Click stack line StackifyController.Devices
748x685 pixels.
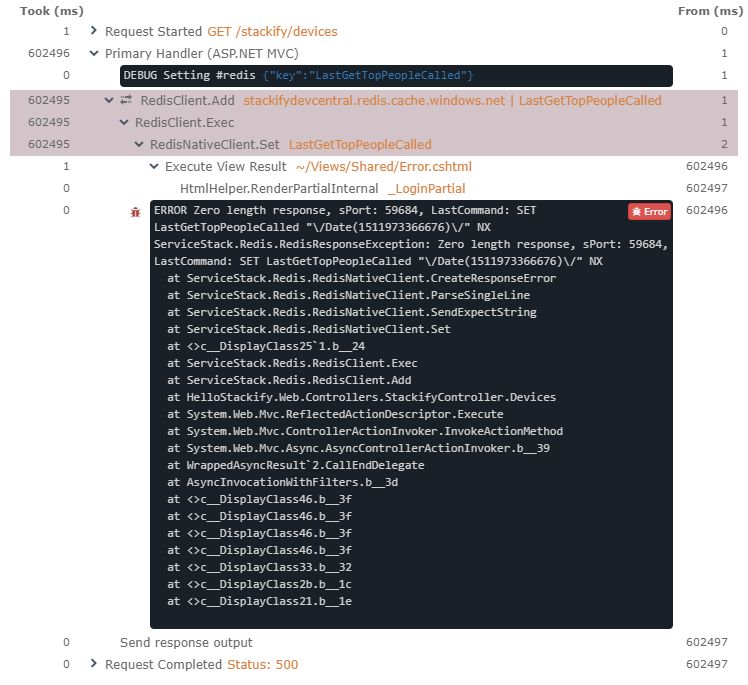(x=361, y=397)
